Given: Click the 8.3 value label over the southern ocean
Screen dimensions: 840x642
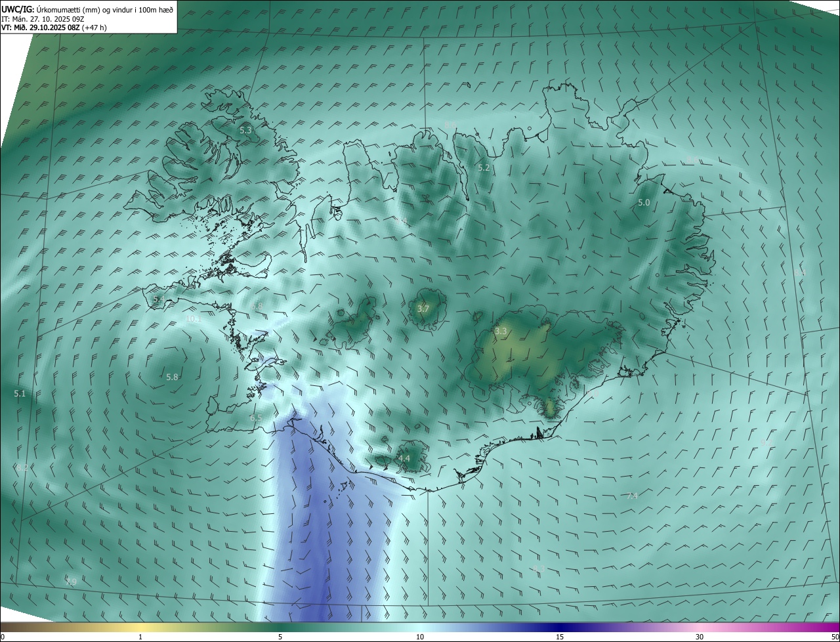Looking at the screenshot, I should coord(539,569).
